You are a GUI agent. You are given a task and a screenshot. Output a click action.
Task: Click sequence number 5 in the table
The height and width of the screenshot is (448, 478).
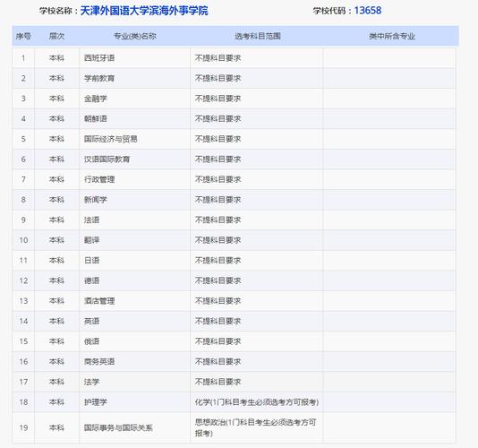click(x=23, y=139)
